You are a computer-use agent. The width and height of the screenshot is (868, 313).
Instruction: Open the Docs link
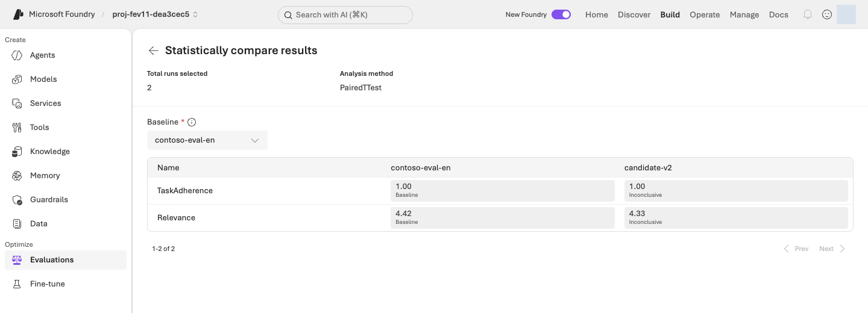(779, 14)
